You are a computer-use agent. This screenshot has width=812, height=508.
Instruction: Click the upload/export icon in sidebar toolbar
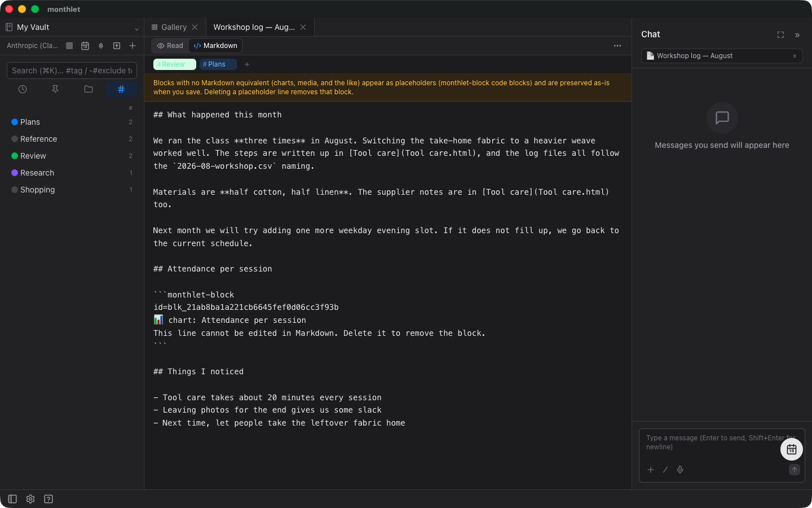(x=117, y=46)
